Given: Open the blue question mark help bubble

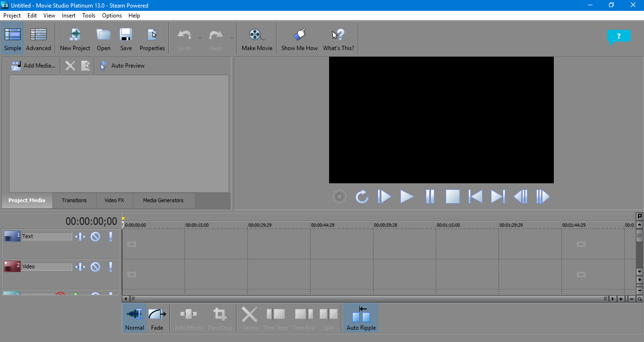Looking at the screenshot, I should point(619,37).
